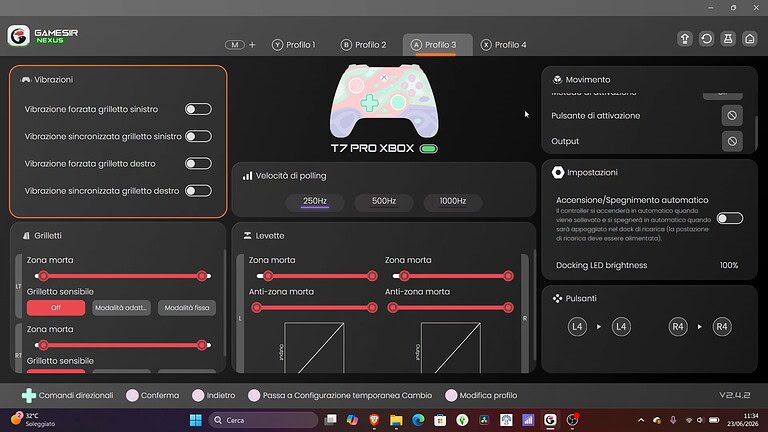This screenshot has width=768, height=432.
Task: Click the left stick response curve graph
Action: pos(314,348)
